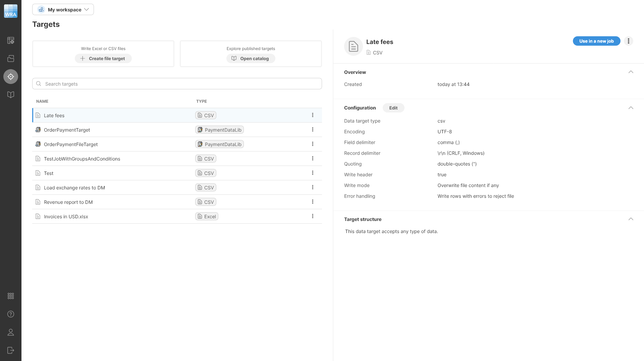Collapse the Target structure section
This screenshot has height=361, width=644.
point(631,219)
